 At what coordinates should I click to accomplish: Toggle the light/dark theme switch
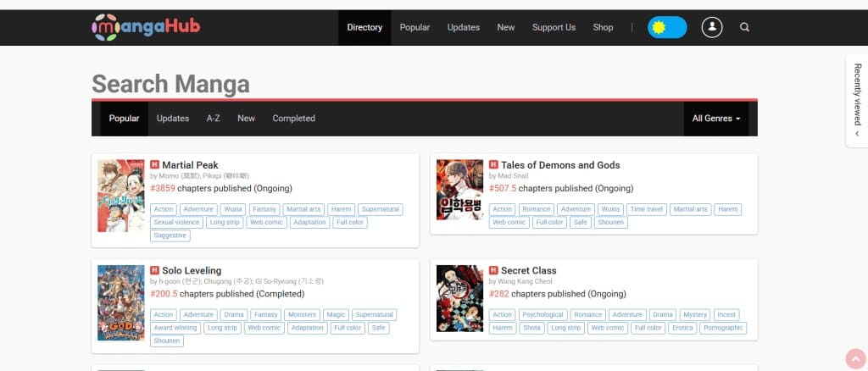coord(666,27)
